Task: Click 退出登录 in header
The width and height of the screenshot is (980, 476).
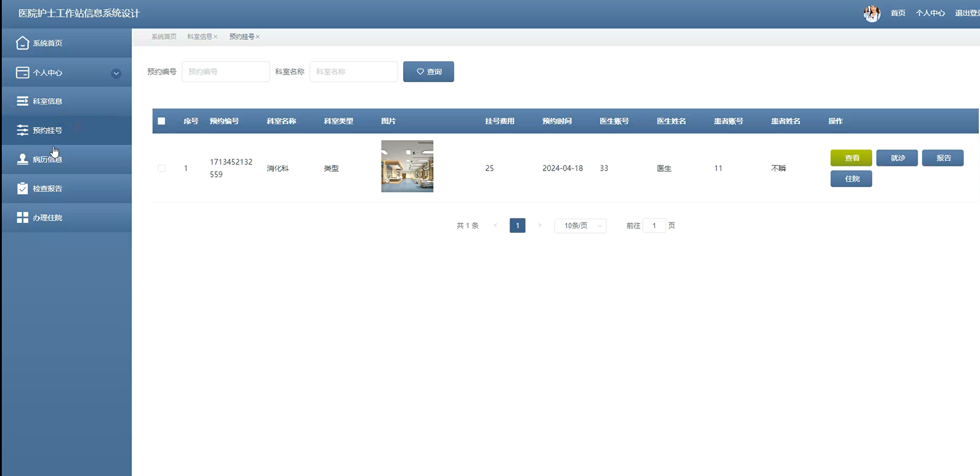Action: coord(967,13)
